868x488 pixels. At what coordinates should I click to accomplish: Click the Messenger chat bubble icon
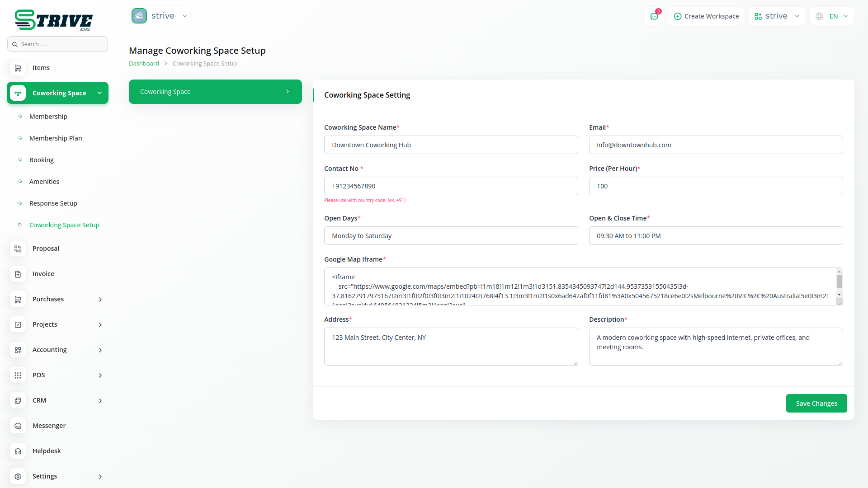18,426
